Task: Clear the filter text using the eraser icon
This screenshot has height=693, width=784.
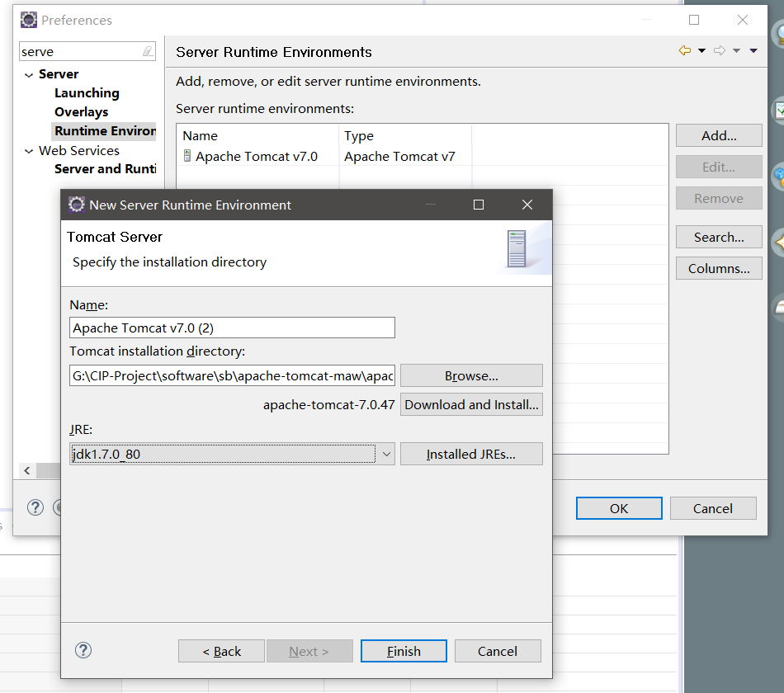Action: point(148,51)
